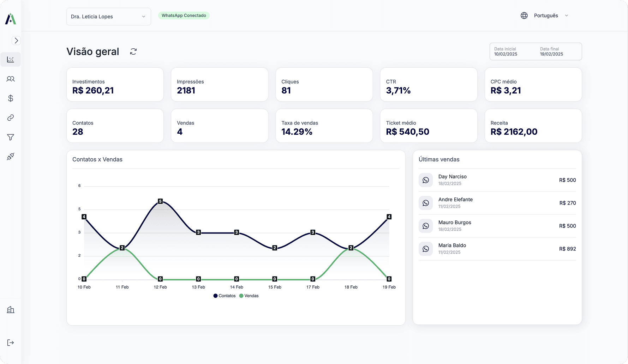The image size is (628, 364).
Task: Click the Day Narciso sale name
Action: [x=453, y=177]
